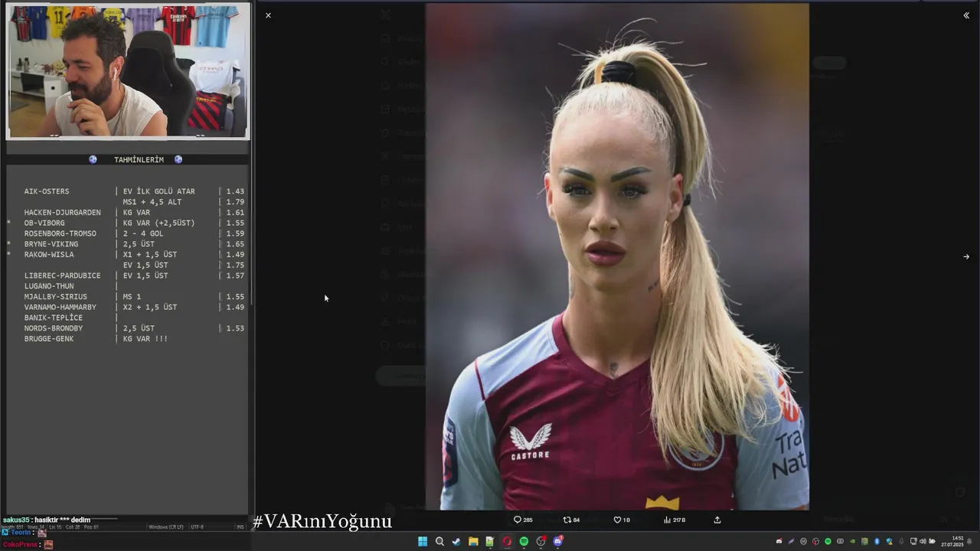980x551 pixels.
Task: Select the NORDS-BRONDBY match text
Action: click(x=54, y=328)
